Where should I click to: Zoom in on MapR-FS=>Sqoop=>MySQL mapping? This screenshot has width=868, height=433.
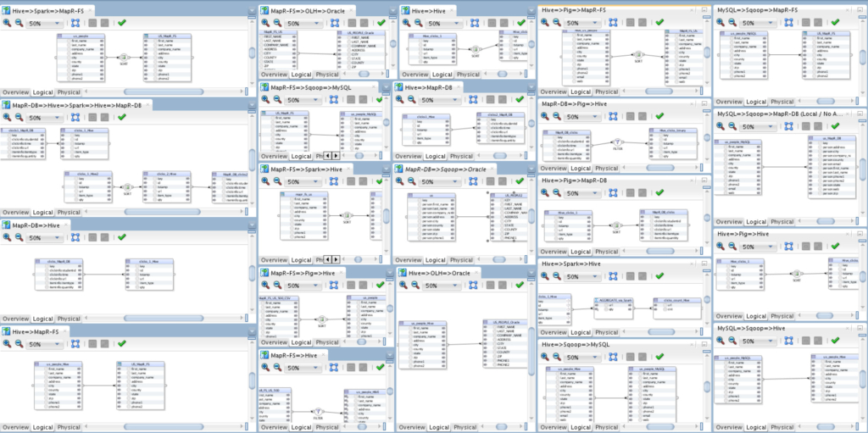pos(265,100)
